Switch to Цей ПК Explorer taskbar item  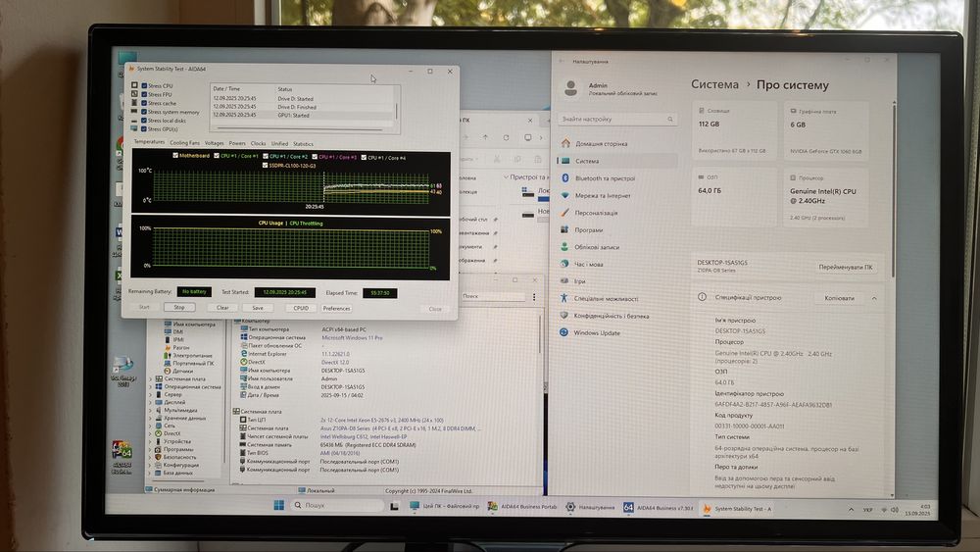[x=445, y=506]
